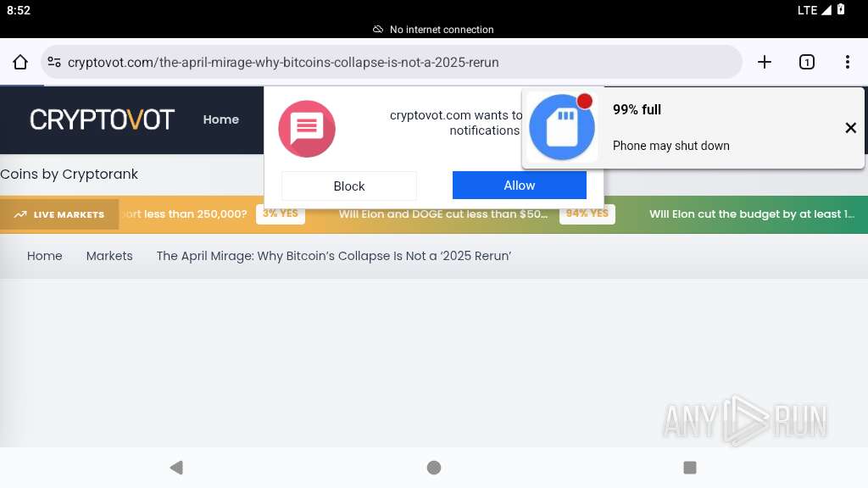The width and height of the screenshot is (868, 488).
Task: Click the 8:52 clock in status bar
Action: [x=19, y=10]
